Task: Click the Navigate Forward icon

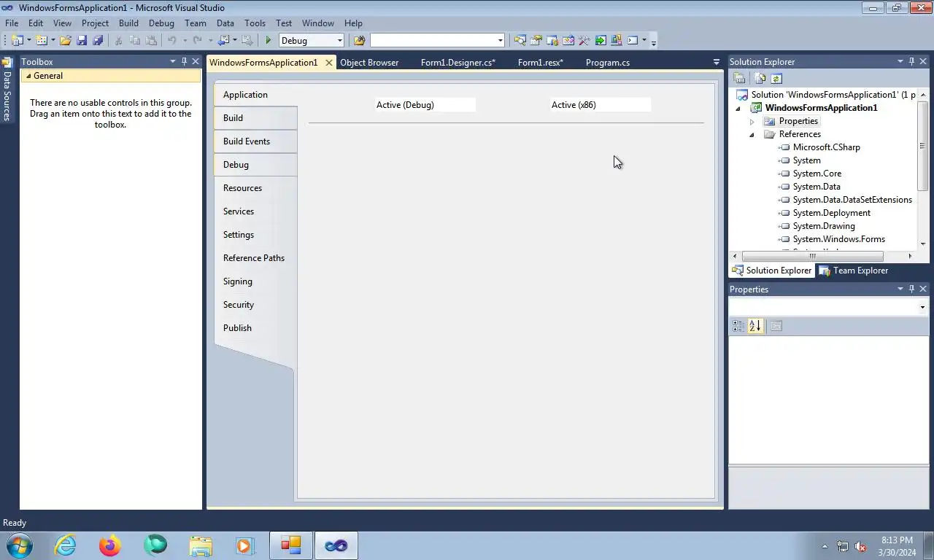Action: tap(247, 41)
